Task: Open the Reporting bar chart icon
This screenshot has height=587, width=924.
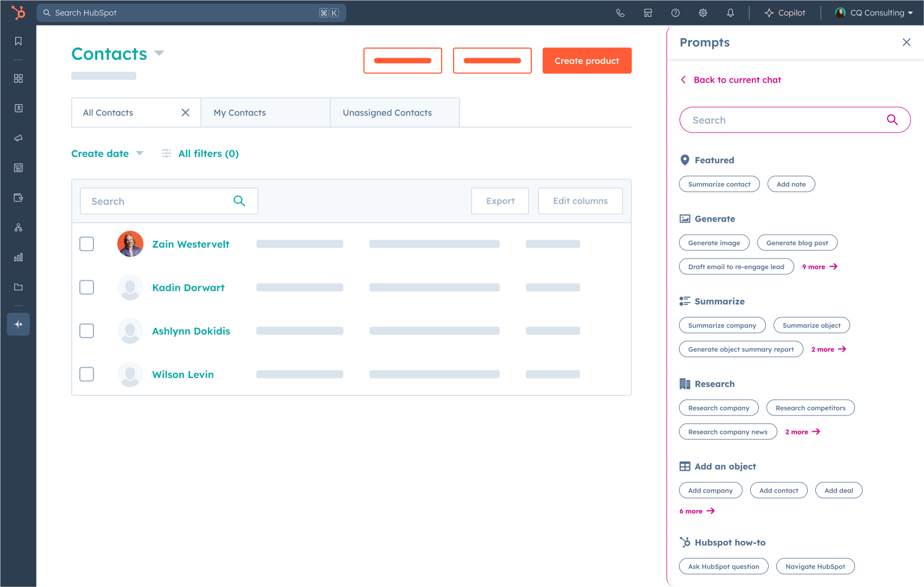Action: pyautogui.click(x=18, y=257)
